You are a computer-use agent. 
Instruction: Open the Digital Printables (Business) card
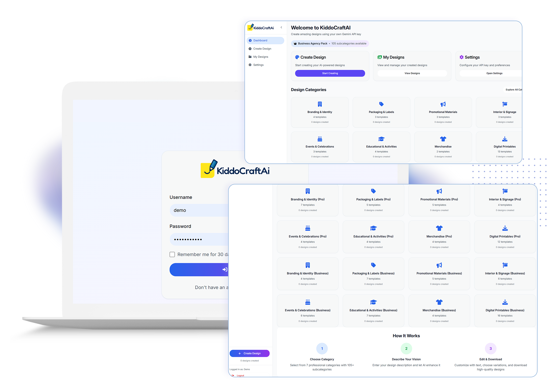point(505,311)
